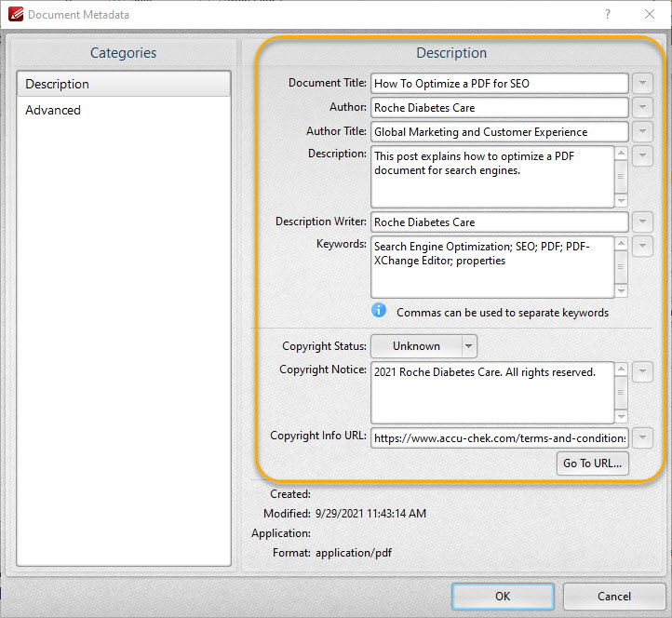672x618 pixels.
Task: Close the Document Metadata dialog
Action: click(x=650, y=15)
